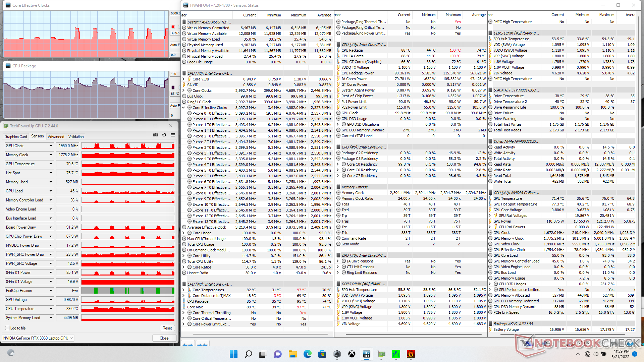Click Auto Fit in CPU Package graph
This screenshot has width=644, height=362.
coord(174,105)
